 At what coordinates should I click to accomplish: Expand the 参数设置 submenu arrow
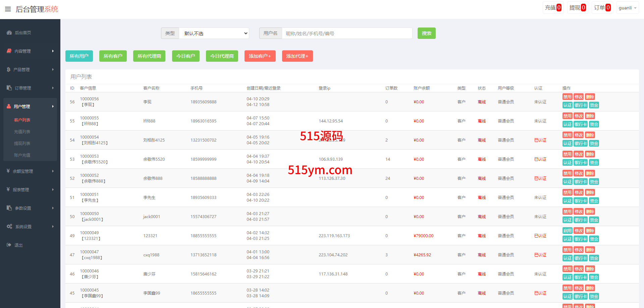53,208
